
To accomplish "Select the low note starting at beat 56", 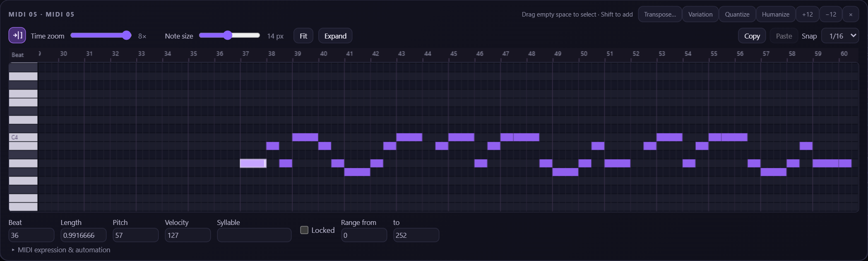I will pyautogui.click(x=774, y=172).
